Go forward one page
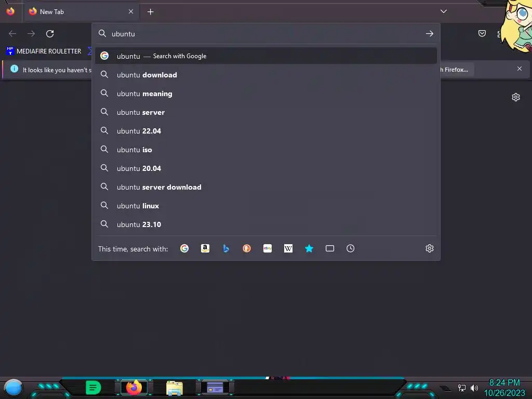 [31, 34]
